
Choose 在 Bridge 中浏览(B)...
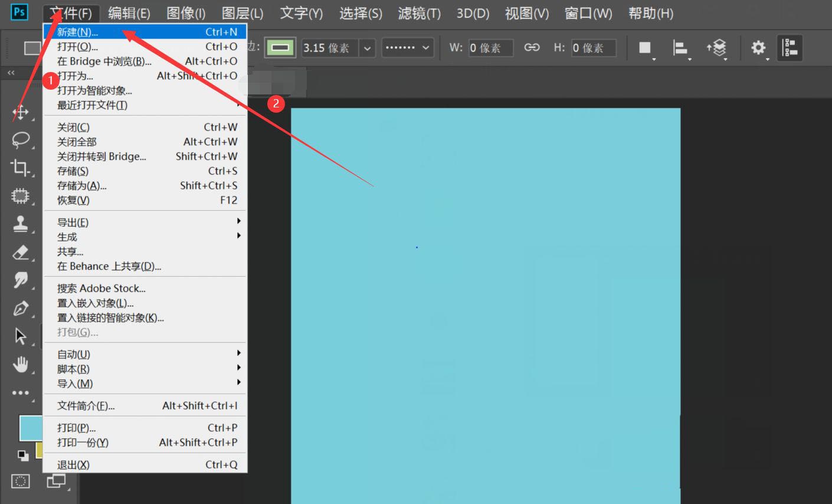click(145, 61)
